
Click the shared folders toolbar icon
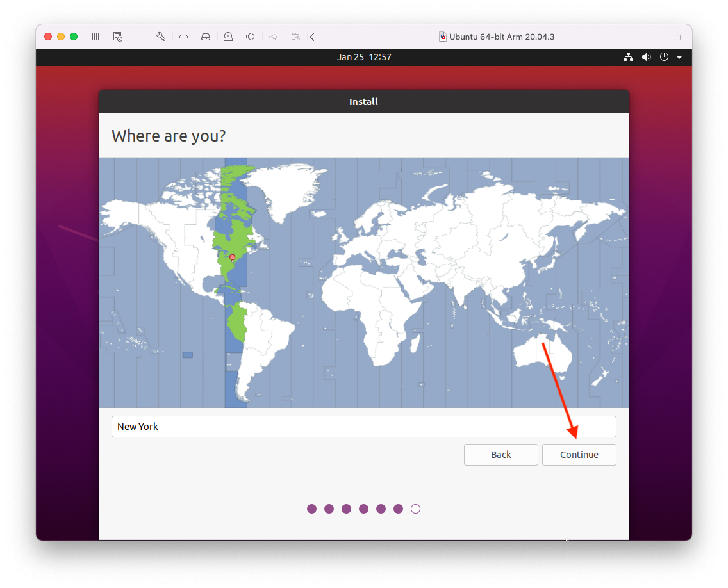pyautogui.click(x=295, y=37)
